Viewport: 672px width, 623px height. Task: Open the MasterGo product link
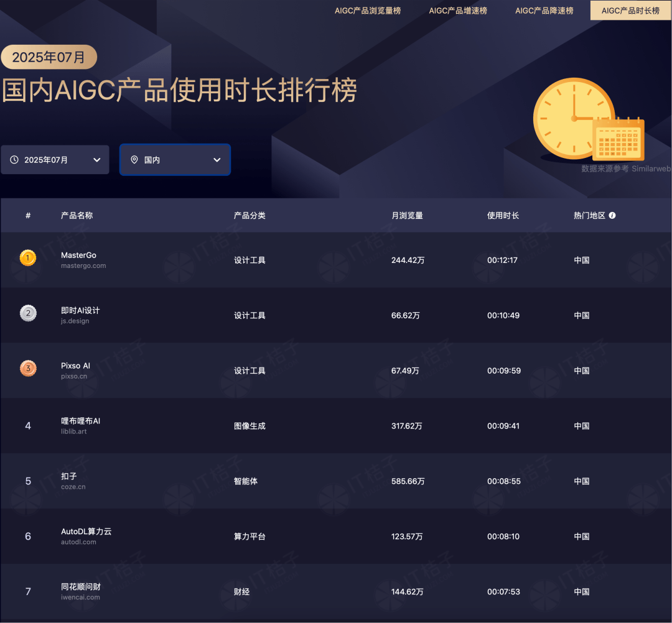tap(78, 256)
